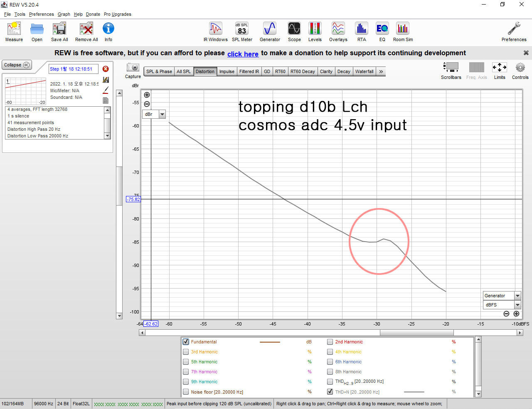Viewport: 532px width, 409px height.
Task: Zoom in vertical axis plus icon
Action: click(147, 95)
